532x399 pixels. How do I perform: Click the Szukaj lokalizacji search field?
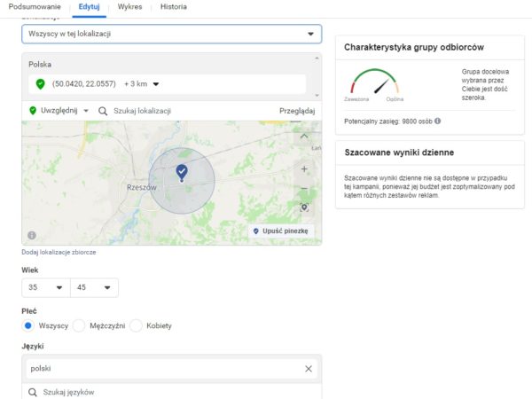coord(177,111)
